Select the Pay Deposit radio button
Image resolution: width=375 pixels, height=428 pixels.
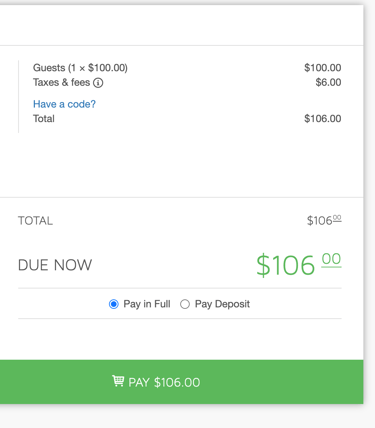(x=185, y=304)
